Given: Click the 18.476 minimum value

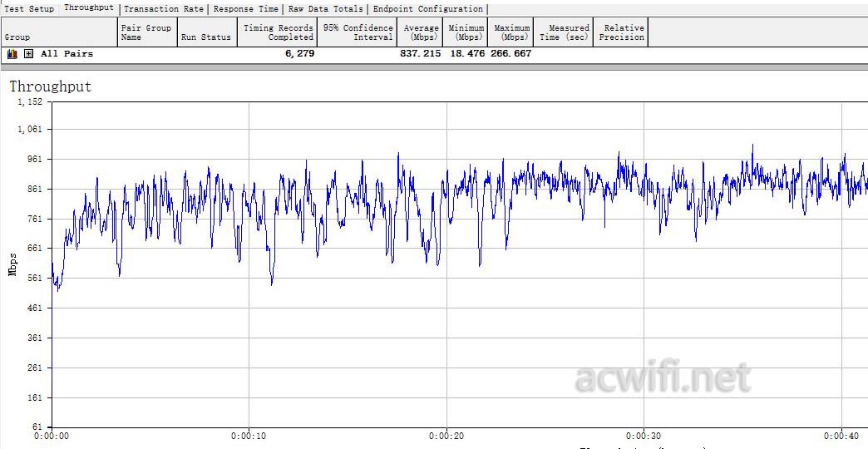Looking at the screenshot, I should click(466, 54).
